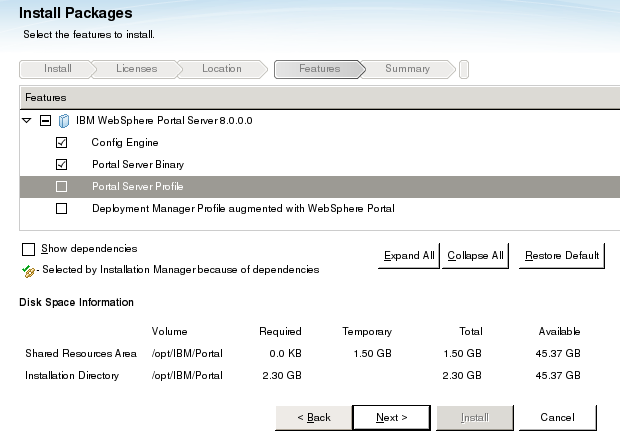
Task: Click the disabled Install button
Action: click(475, 418)
